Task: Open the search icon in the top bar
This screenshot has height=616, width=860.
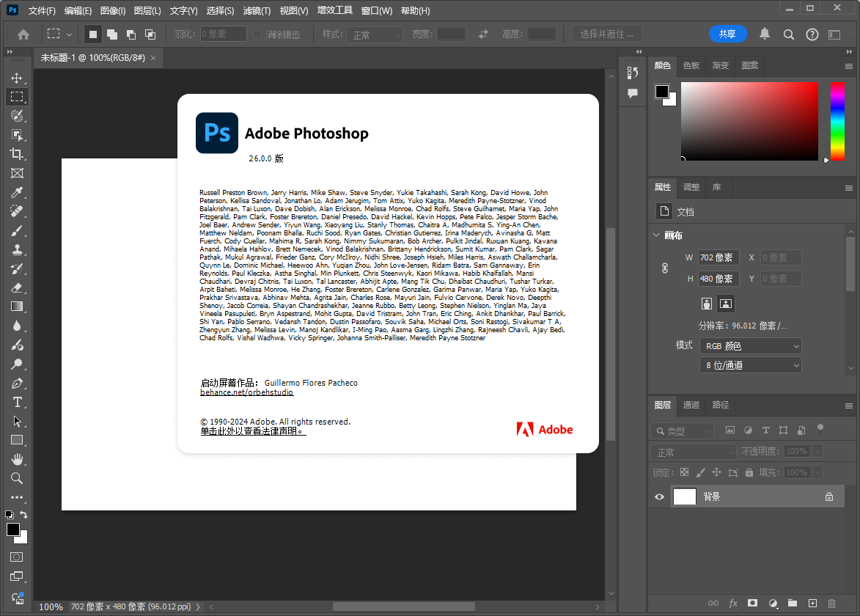Action: point(788,34)
